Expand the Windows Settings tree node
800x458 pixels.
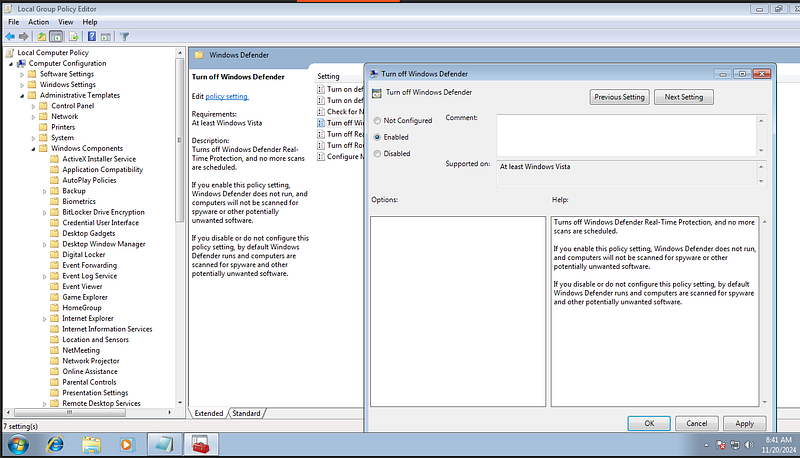pyautogui.click(x=22, y=85)
